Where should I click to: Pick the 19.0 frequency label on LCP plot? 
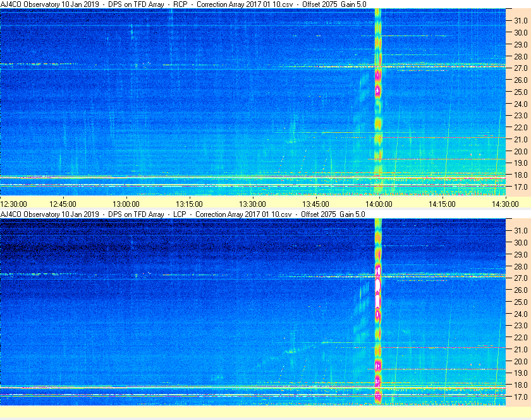coord(521,373)
